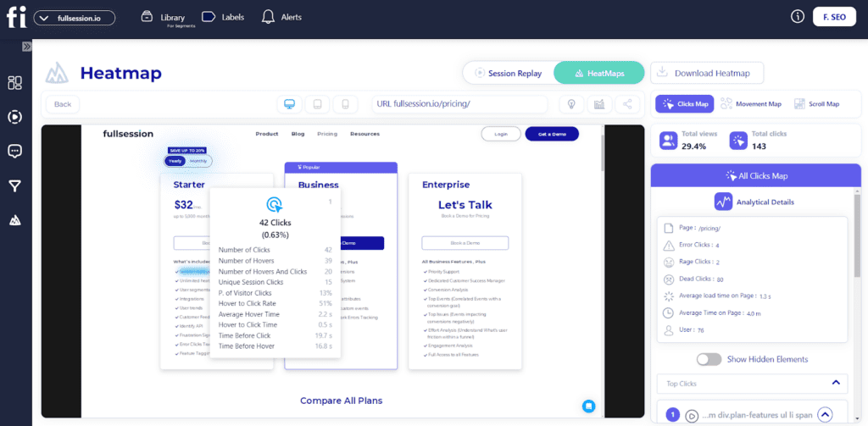868x426 pixels.
Task: Click the share icon beside the URL
Action: [x=627, y=104]
